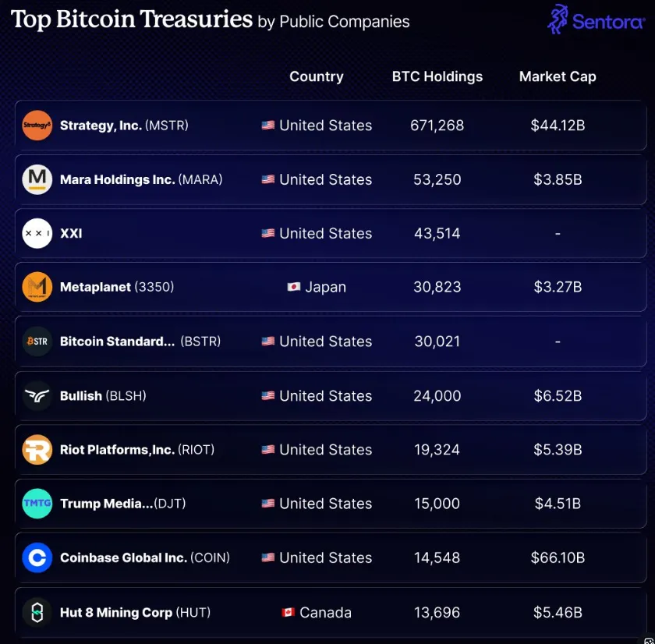Click the Trump Media TMTG logo
This screenshot has width=655, height=644.
click(37, 504)
